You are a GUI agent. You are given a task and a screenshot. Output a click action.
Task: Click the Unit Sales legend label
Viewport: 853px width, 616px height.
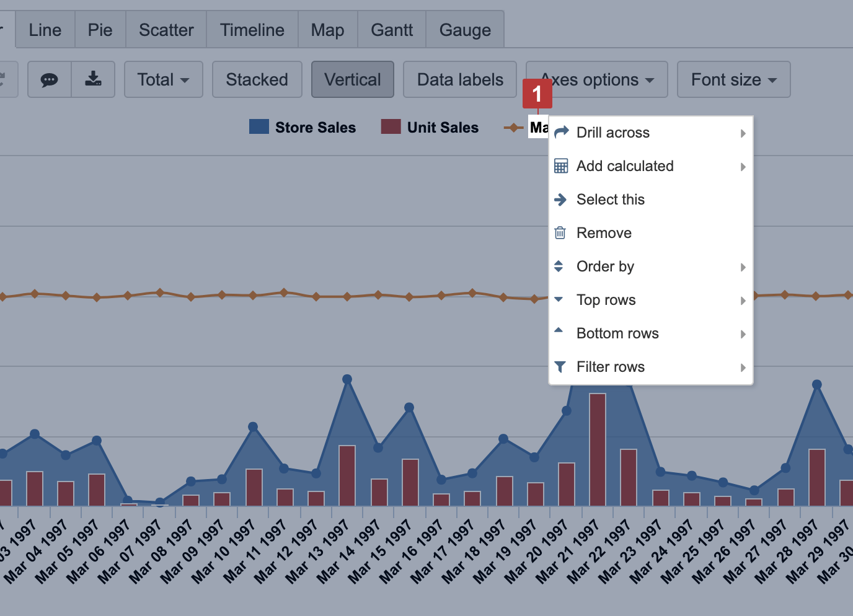coord(442,128)
